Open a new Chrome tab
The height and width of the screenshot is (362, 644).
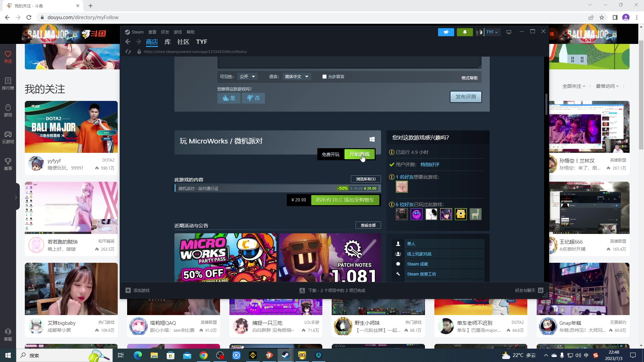(x=91, y=6)
